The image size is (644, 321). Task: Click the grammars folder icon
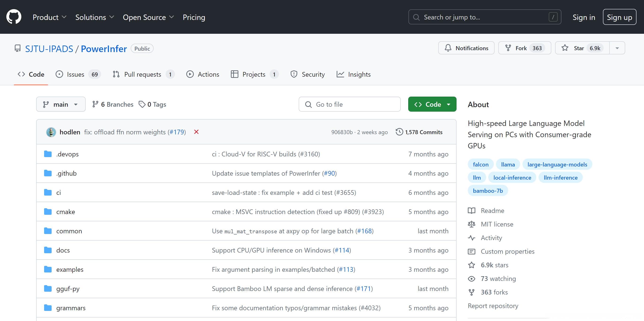tap(48, 308)
